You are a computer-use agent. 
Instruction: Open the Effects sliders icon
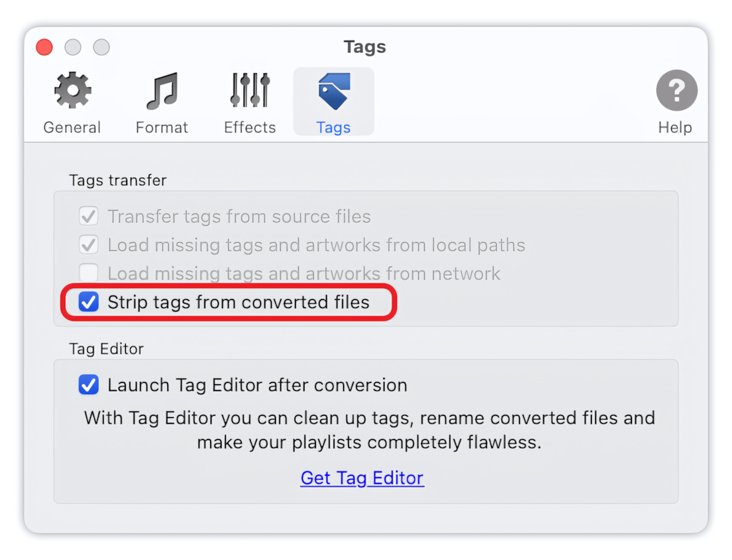click(249, 89)
